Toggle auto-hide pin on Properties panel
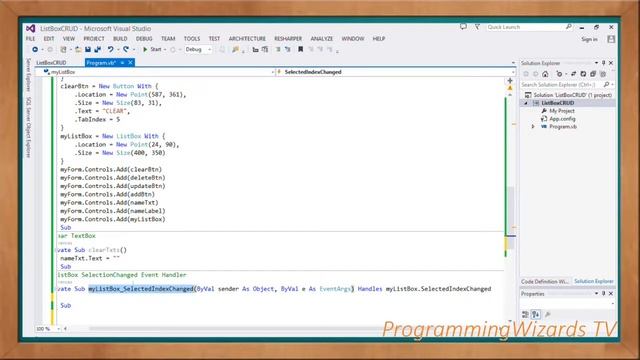The height and width of the screenshot is (360, 640). tap(604, 293)
